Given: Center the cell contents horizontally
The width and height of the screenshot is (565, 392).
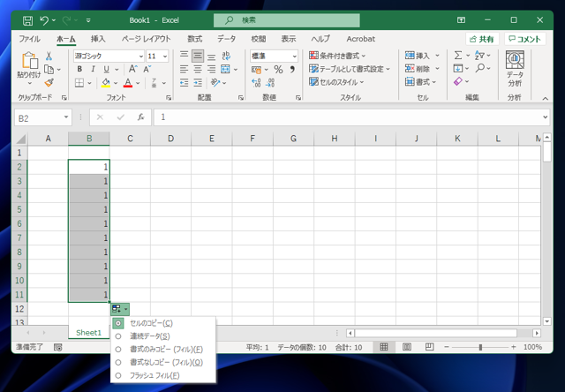Looking at the screenshot, I should [x=198, y=69].
